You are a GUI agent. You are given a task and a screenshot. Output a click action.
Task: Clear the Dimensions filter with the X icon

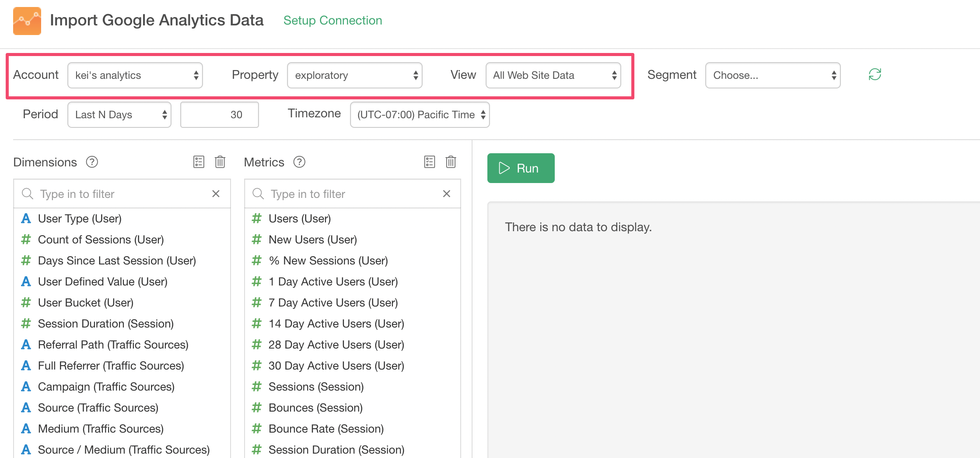pos(216,194)
